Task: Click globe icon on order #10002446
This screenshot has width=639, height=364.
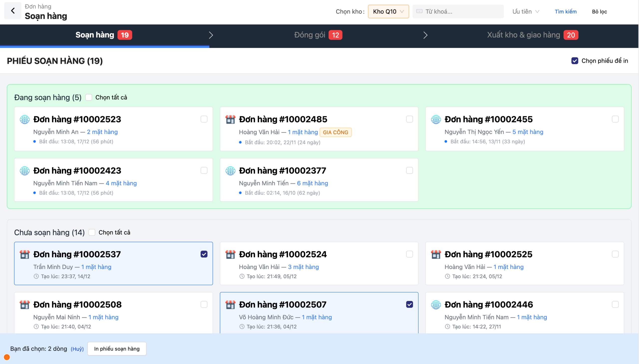Action: [436, 305]
